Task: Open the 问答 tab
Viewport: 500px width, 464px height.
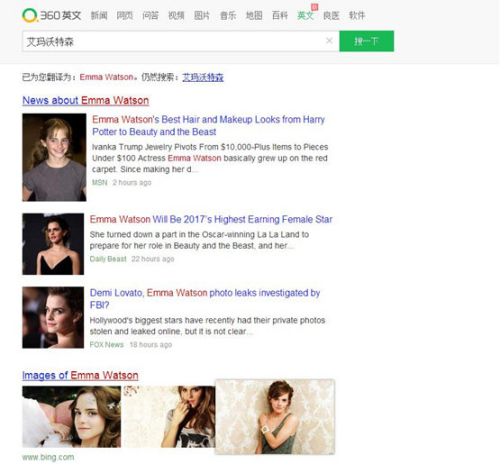Action: coord(150,15)
